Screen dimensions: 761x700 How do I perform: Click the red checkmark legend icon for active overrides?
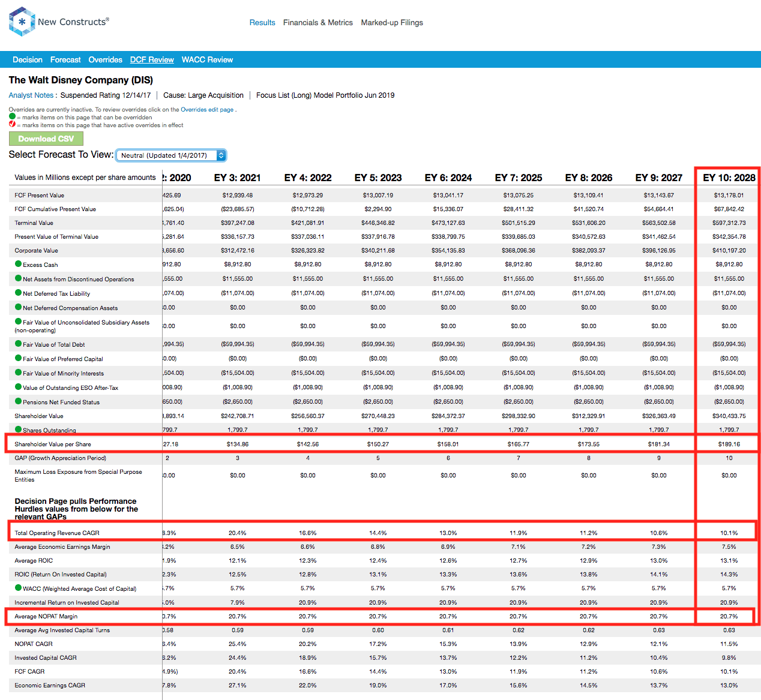pos(12,124)
